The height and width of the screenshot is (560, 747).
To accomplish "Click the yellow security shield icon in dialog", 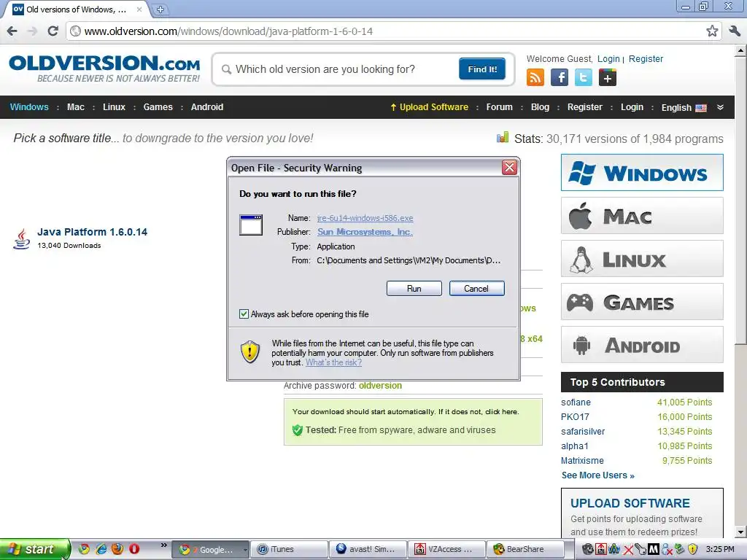I will pyautogui.click(x=250, y=352).
